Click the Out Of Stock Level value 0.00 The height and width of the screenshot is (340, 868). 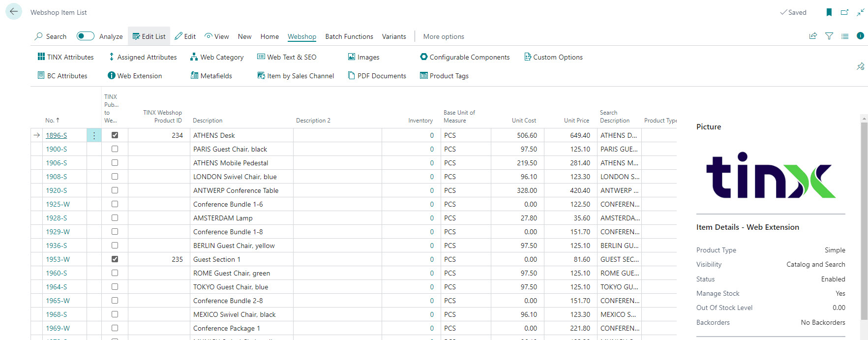coord(839,308)
